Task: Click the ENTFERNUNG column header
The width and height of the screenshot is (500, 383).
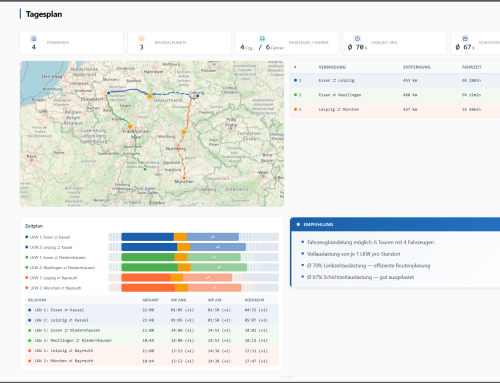Action: pos(417,67)
